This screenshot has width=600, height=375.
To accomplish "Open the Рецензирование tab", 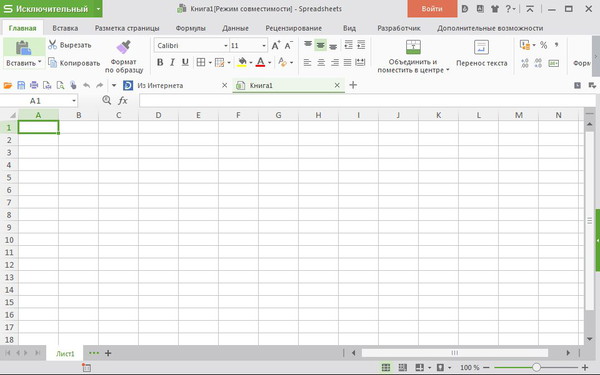I will (293, 28).
